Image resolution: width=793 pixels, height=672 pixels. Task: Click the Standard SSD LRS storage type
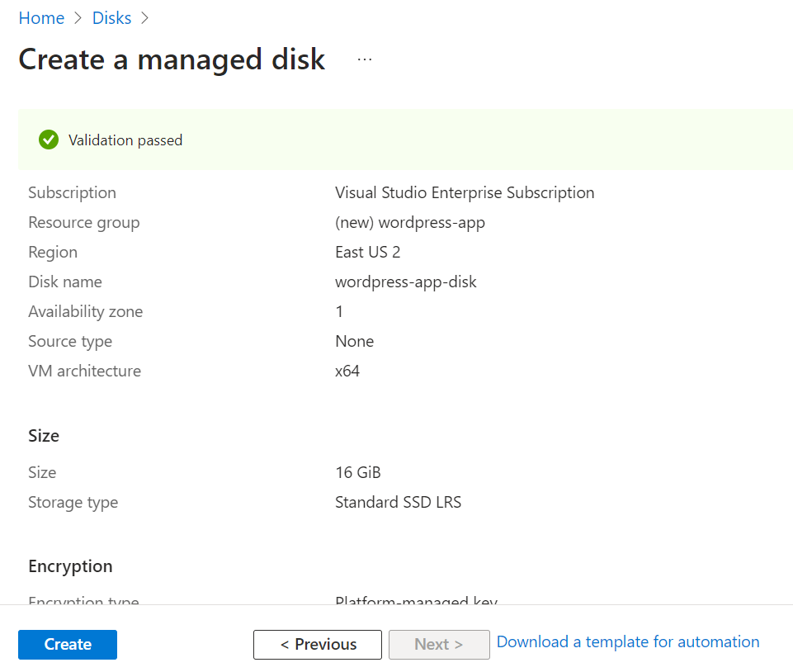click(398, 502)
